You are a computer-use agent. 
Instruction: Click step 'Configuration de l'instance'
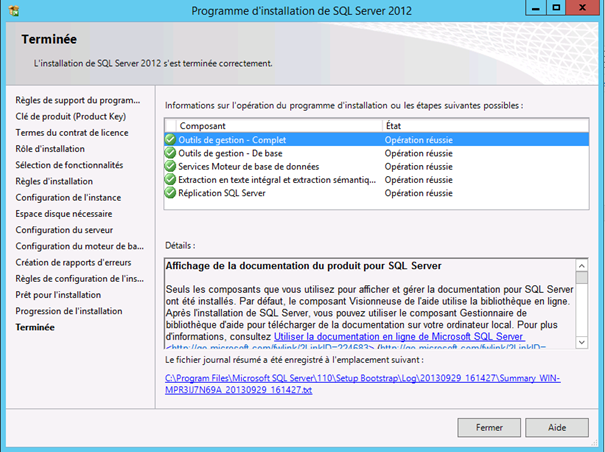(x=68, y=198)
